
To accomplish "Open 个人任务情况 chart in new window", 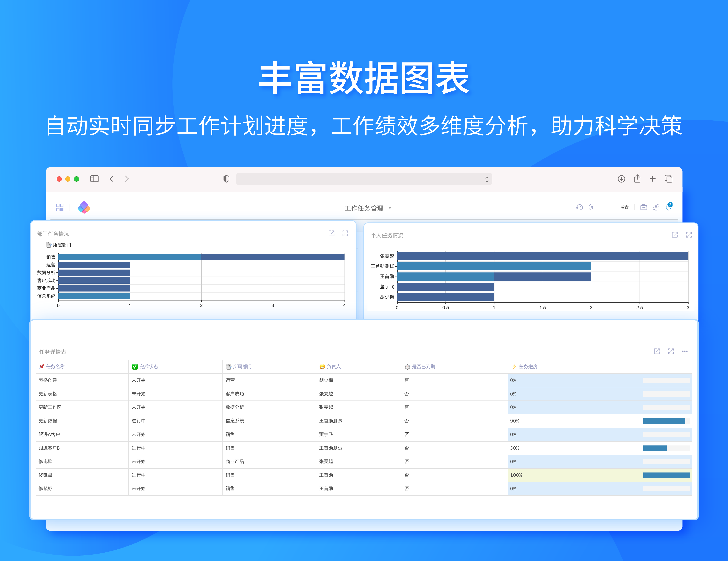I will [x=675, y=235].
